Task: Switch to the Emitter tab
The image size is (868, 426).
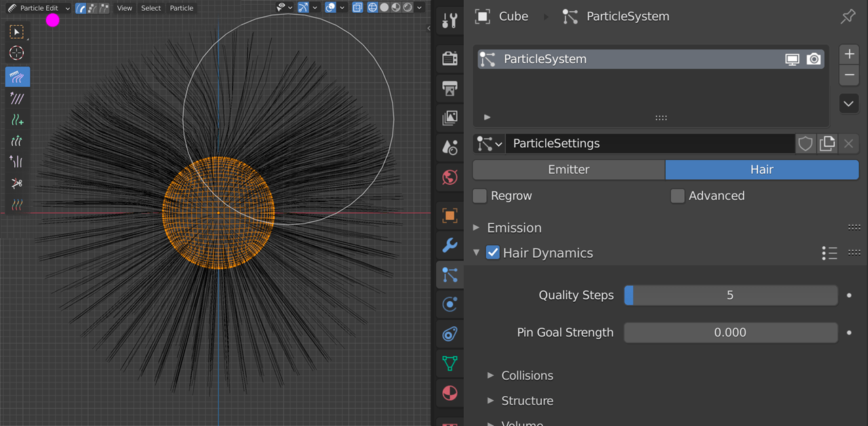Action: (x=568, y=169)
